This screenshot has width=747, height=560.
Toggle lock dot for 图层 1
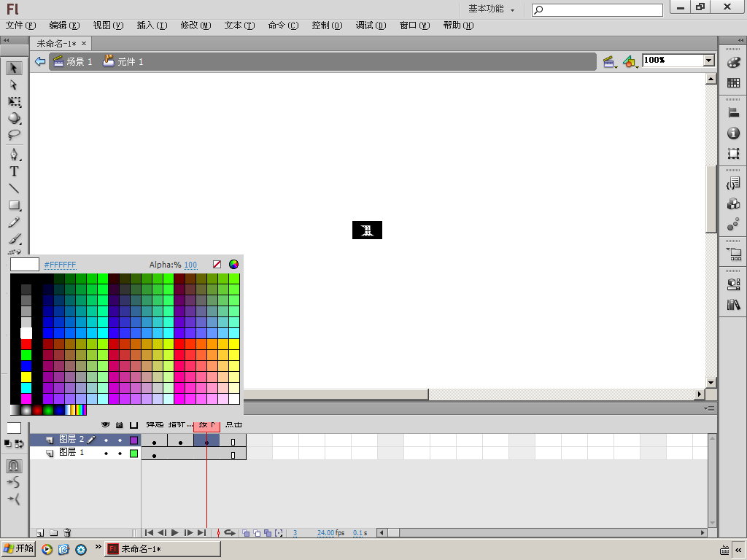pos(120,454)
